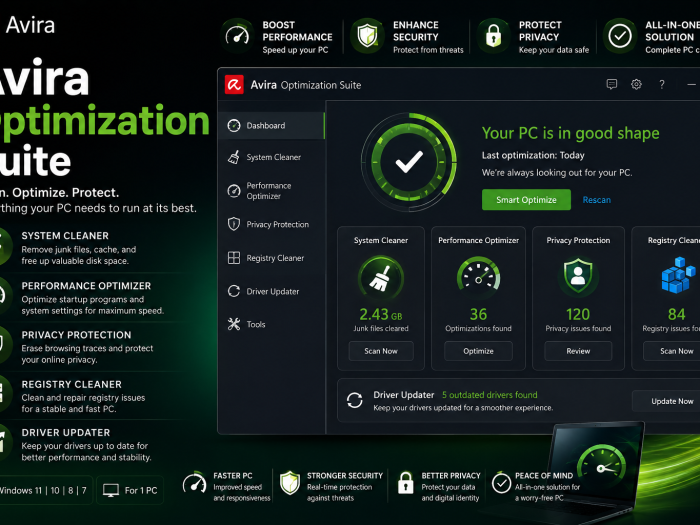This screenshot has width=700, height=525.
Task: Click the Enhance Security shield icon at top
Action: (367, 36)
